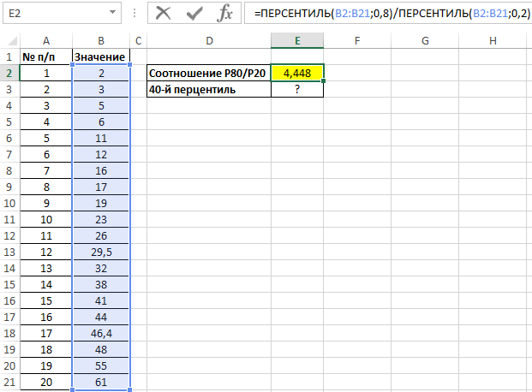Select the yellow cell with 4,448
The image size is (532, 392).
click(296, 73)
